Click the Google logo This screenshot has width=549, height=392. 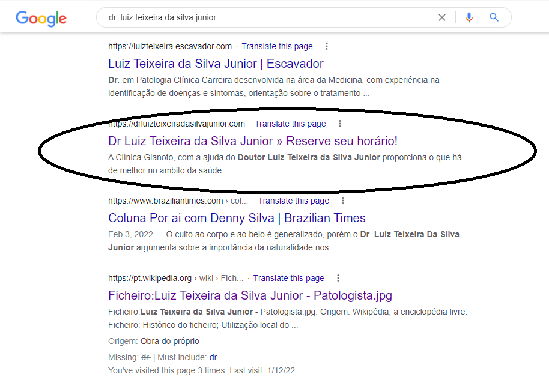click(x=41, y=19)
